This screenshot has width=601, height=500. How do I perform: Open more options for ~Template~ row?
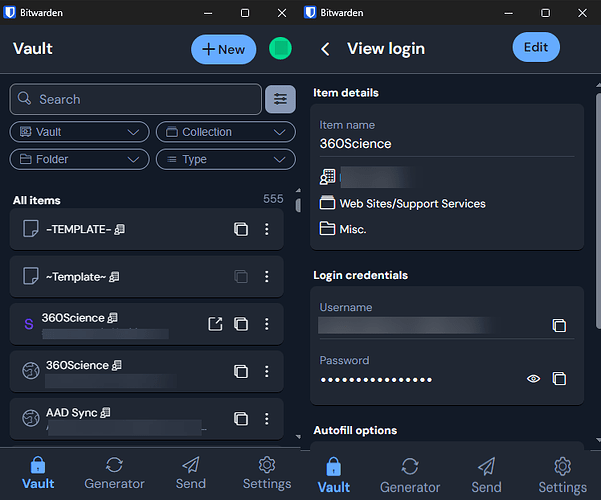point(267,276)
